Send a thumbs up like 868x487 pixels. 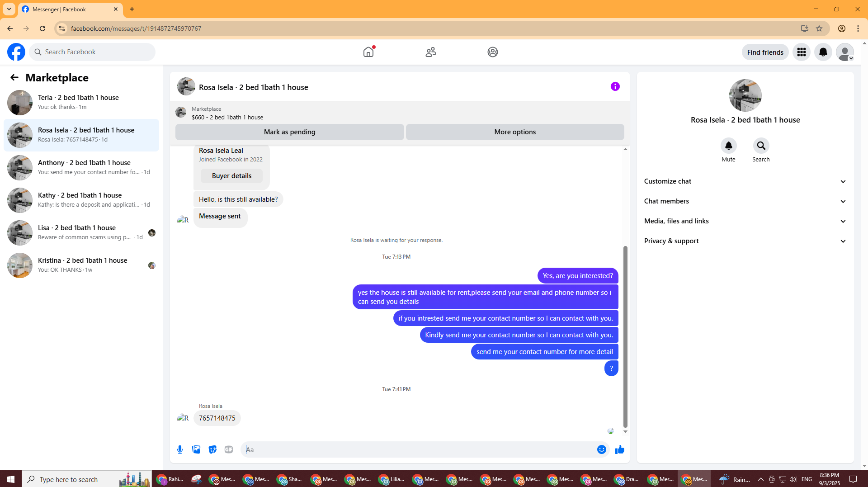(620, 449)
